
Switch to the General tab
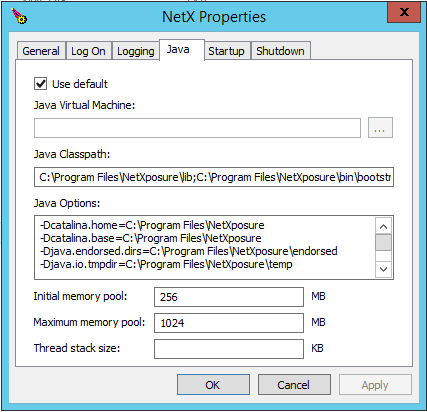(41, 51)
